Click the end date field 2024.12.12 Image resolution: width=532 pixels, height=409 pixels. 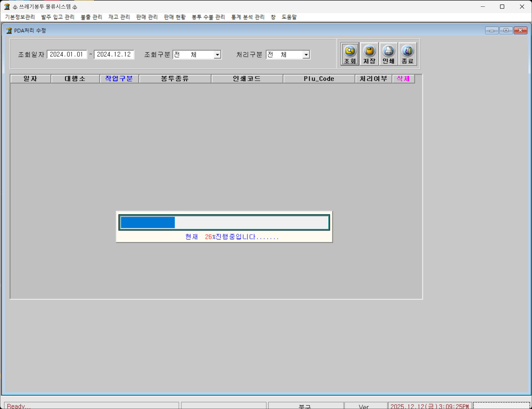(114, 54)
